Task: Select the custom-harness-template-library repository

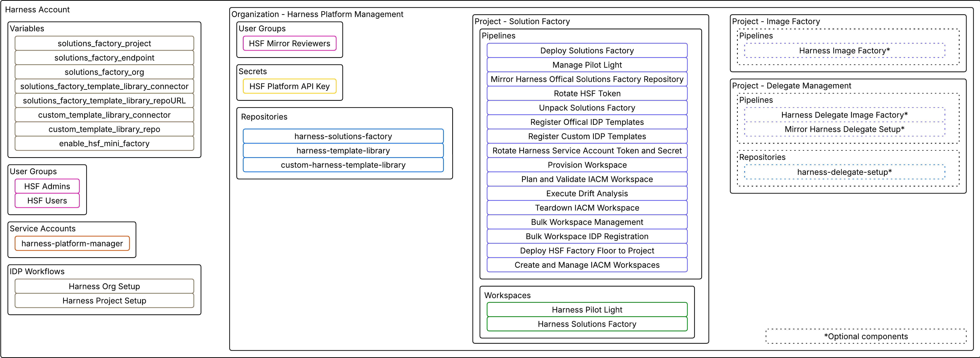Action: pos(343,165)
